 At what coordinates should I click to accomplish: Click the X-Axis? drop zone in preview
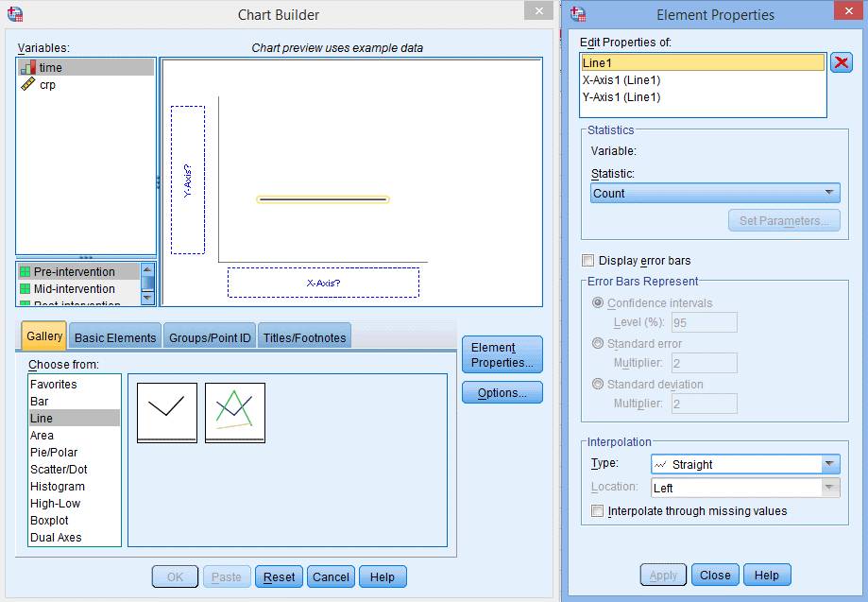(x=323, y=283)
